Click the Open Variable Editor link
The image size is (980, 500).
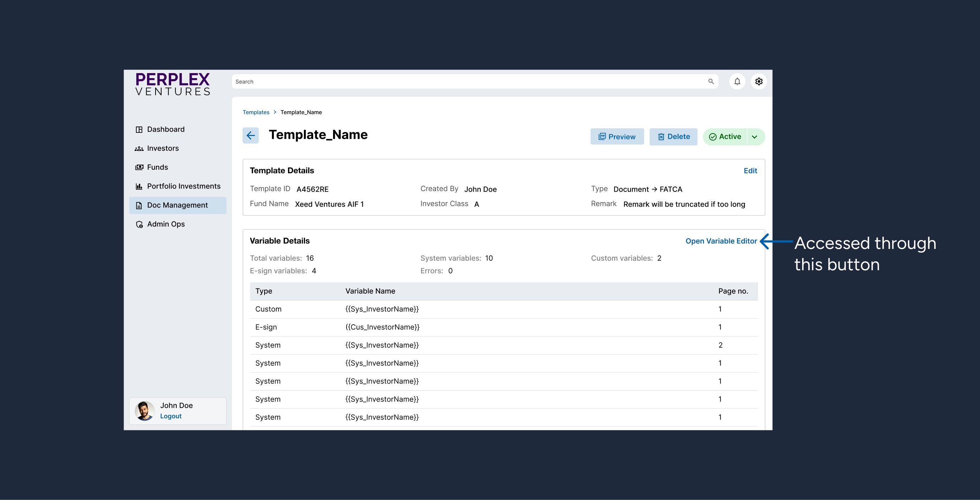[x=721, y=241]
